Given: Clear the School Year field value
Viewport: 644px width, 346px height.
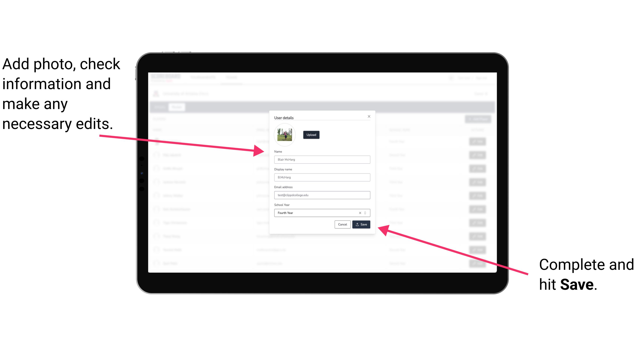Looking at the screenshot, I should click(359, 213).
